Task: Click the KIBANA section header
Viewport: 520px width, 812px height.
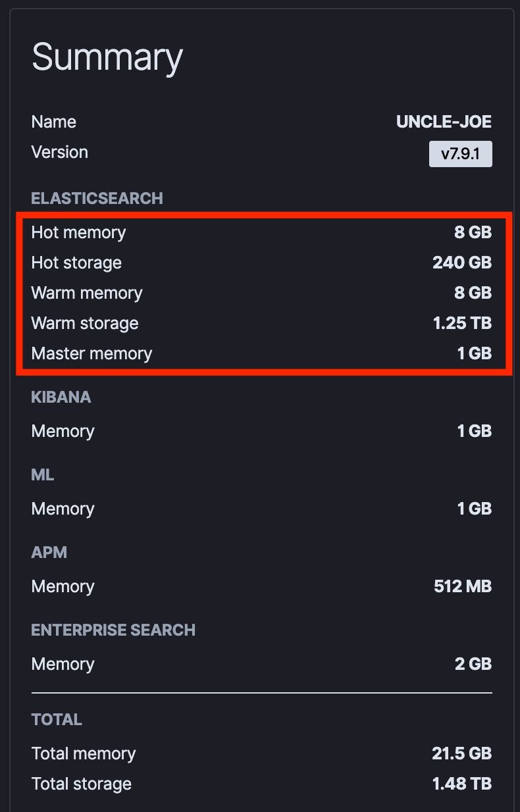Action: (61, 397)
